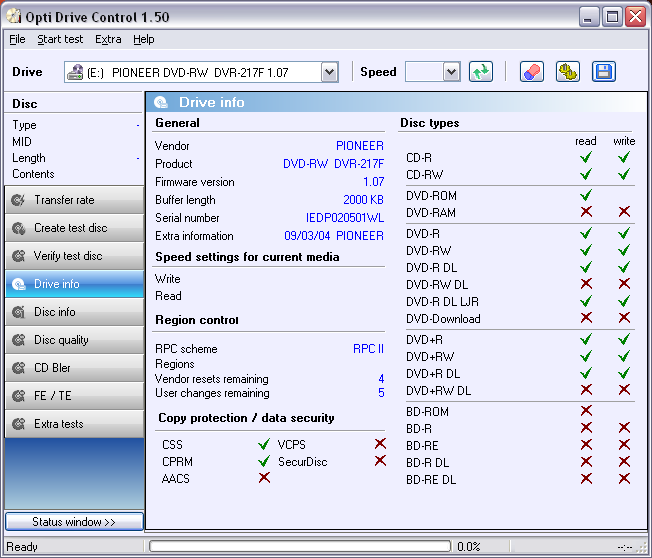Click the firmware version 1.07 value
This screenshot has width=652, height=558.
pyautogui.click(x=373, y=182)
